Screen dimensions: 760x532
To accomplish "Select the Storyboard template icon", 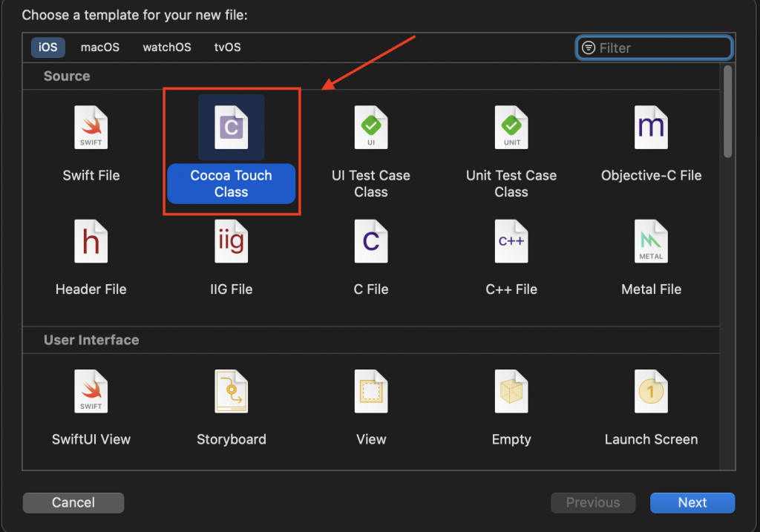I will [232, 392].
